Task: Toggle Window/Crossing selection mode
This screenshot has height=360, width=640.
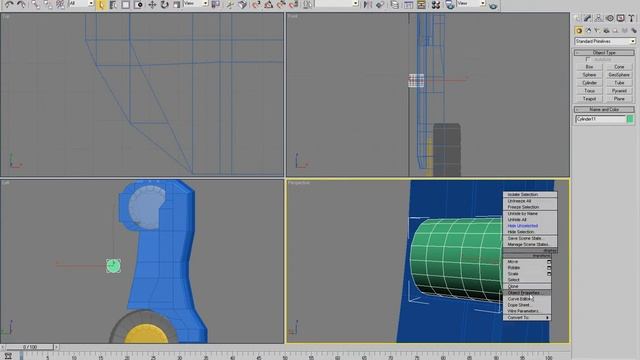Action: pos(138,4)
